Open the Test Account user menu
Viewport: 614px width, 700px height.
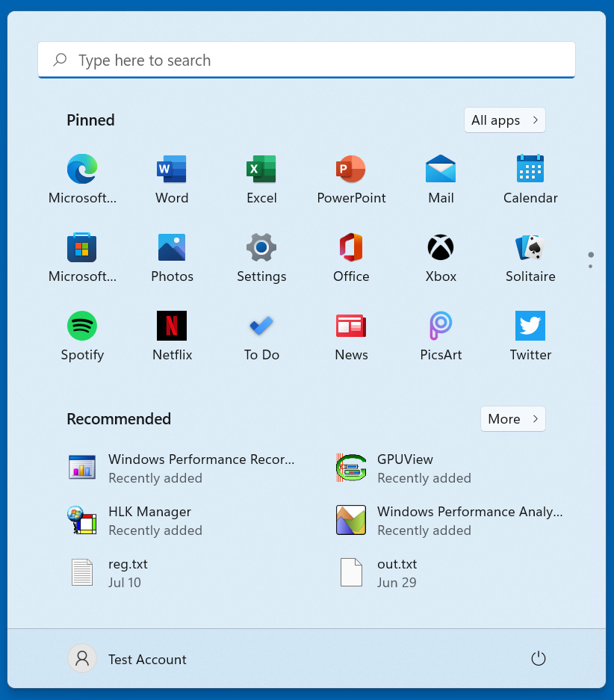(x=128, y=658)
